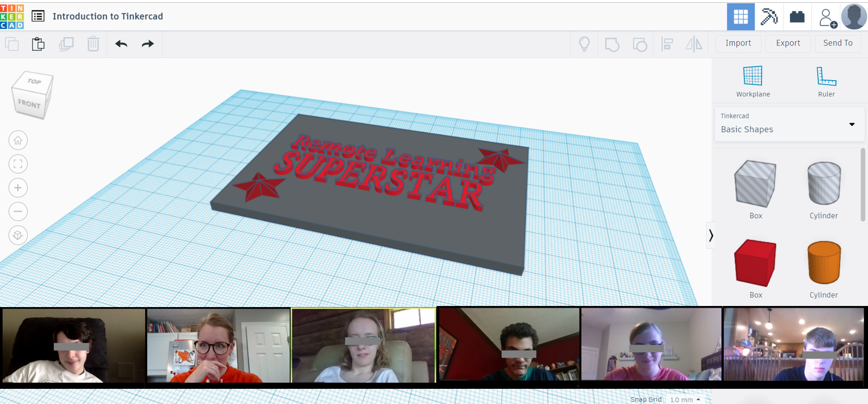Select video of person in white shirt
868x404 pixels.
(74, 346)
